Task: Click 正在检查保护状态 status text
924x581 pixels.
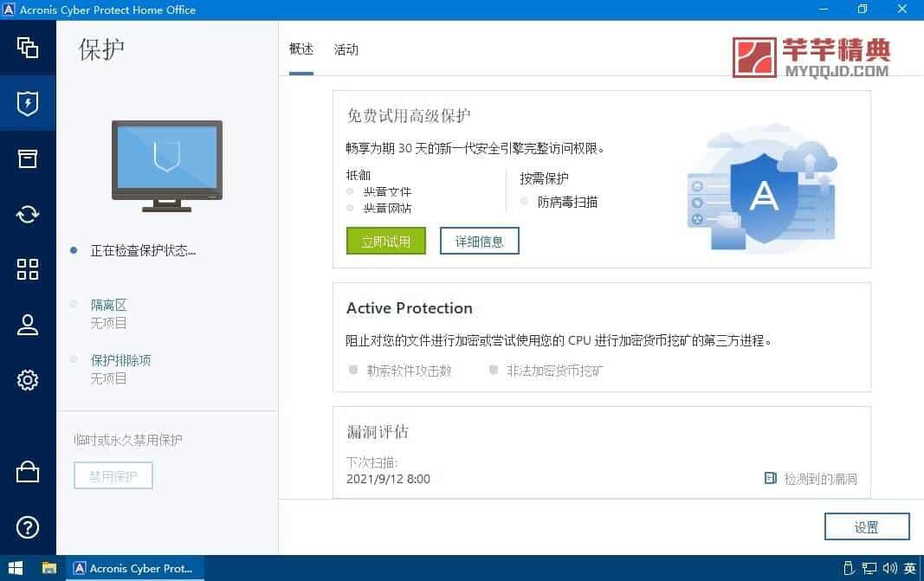Action: (143, 250)
